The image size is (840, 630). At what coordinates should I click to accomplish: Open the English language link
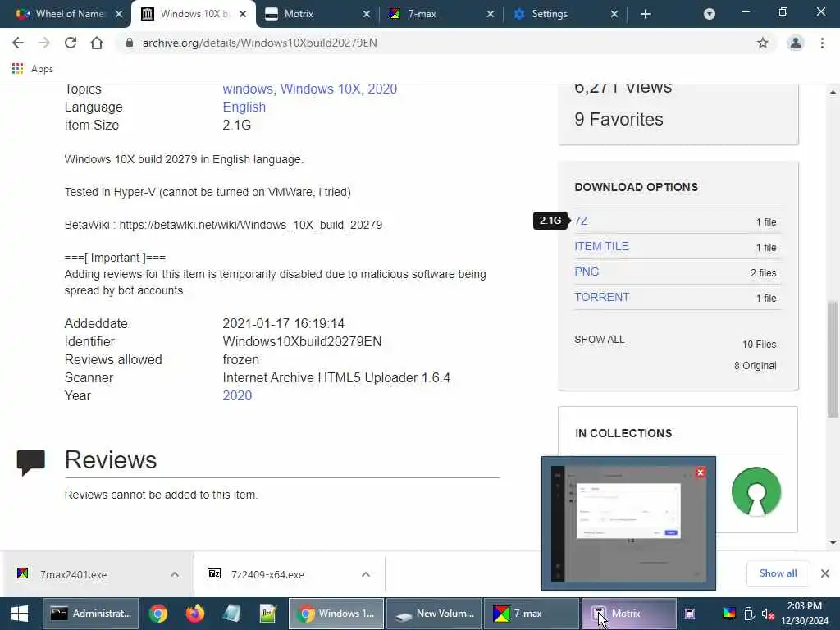(x=244, y=107)
